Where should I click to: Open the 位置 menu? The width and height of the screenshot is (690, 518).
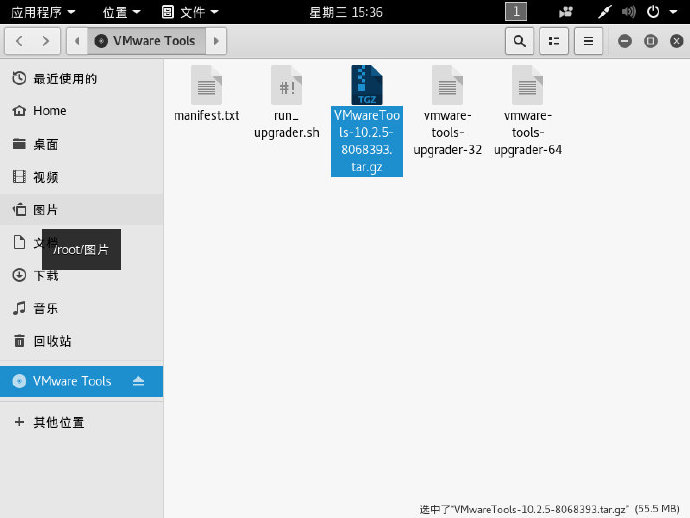click(x=121, y=12)
